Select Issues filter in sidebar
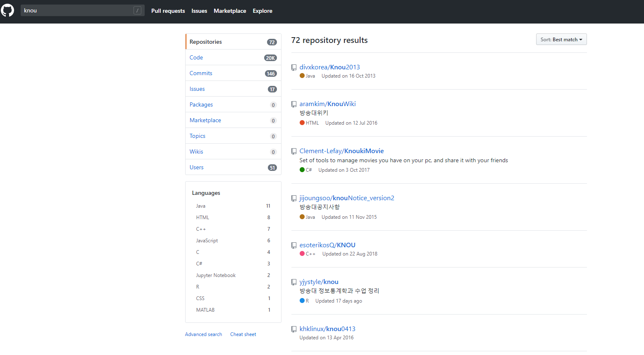This screenshot has height=355, width=644. 234,89
